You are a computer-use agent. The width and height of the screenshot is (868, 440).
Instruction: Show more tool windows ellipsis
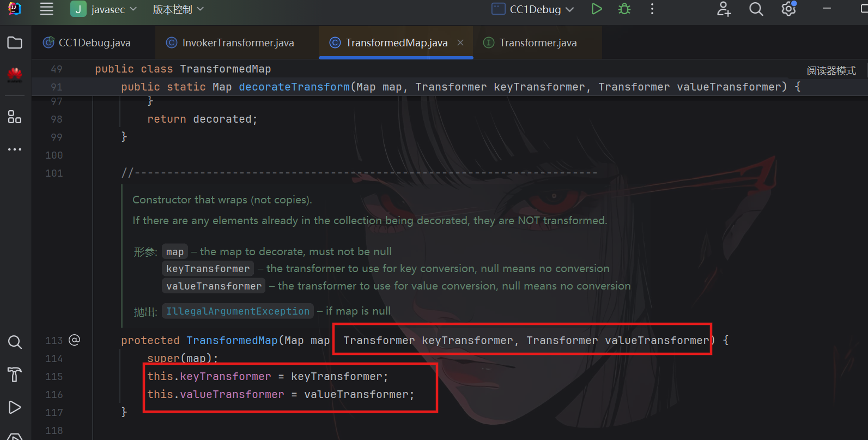(x=15, y=149)
